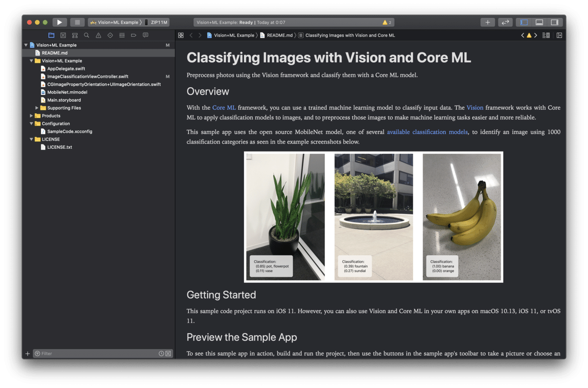The width and height of the screenshot is (588, 388).
Task: Click the plant classification screenshot
Action: (285, 217)
